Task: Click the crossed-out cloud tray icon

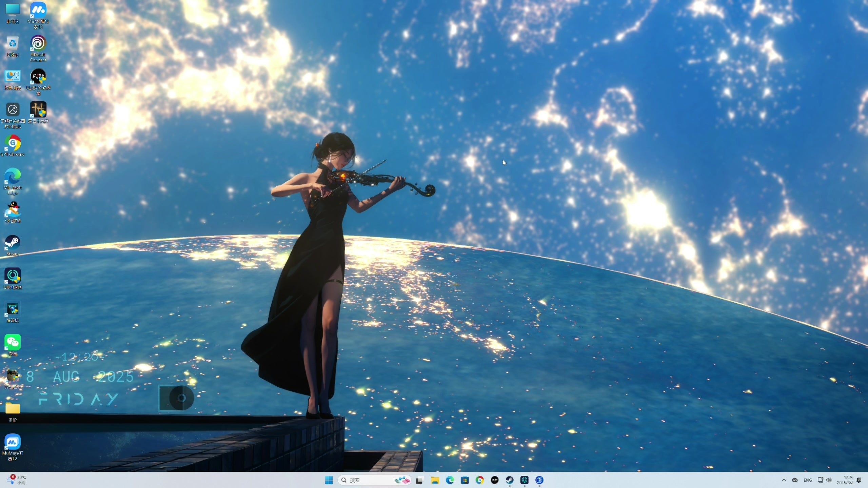Action: point(795,480)
